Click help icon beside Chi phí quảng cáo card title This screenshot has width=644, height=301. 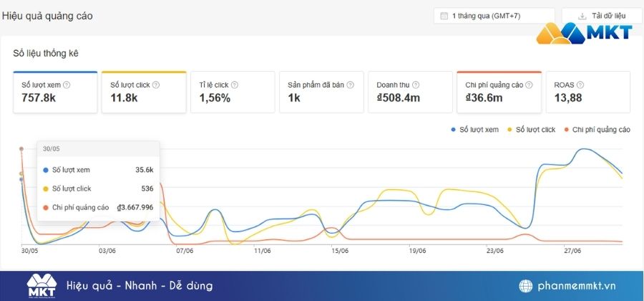tap(529, 85)
